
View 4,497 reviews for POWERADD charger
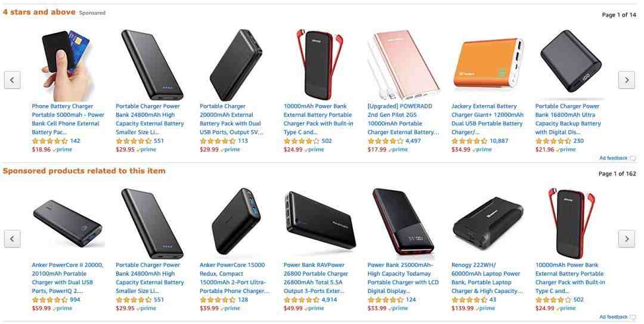pos(413,141)
